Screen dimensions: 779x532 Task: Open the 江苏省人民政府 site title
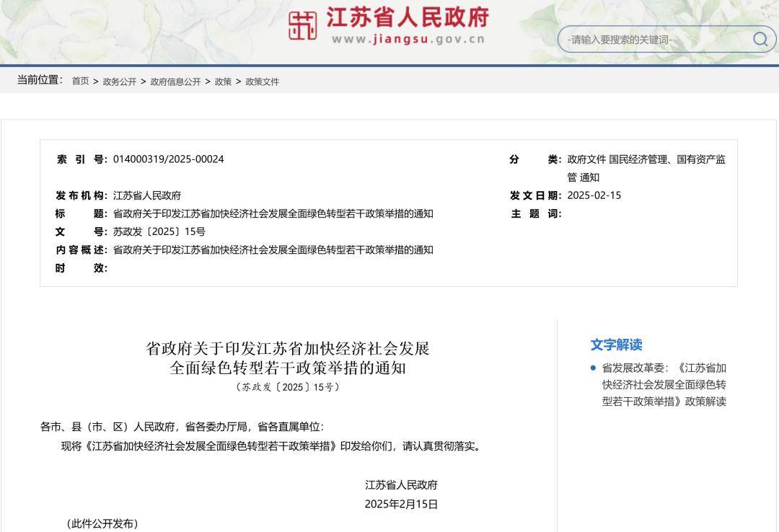[x=408, y=17]
